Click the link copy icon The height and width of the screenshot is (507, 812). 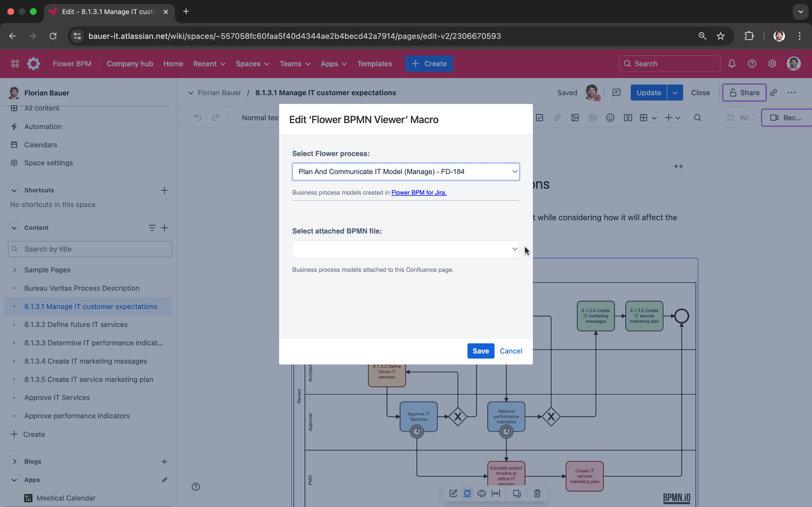(x=773, y=92)
